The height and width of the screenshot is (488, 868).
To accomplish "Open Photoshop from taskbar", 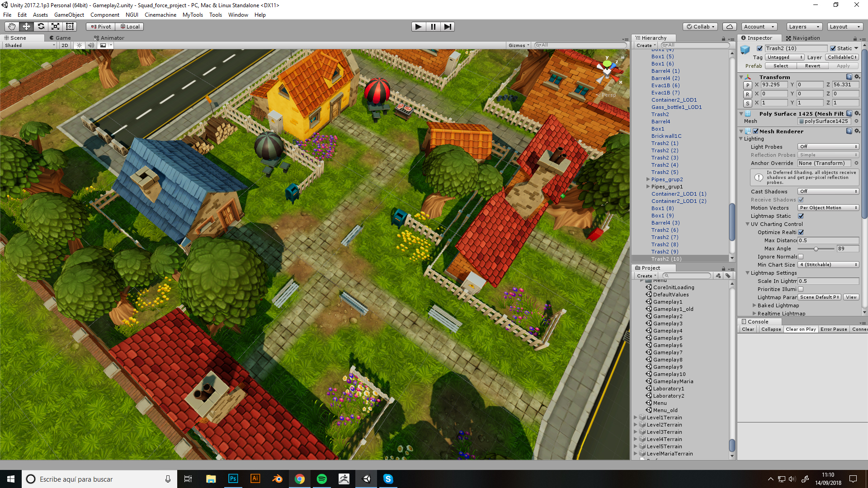I will point(233,479).
